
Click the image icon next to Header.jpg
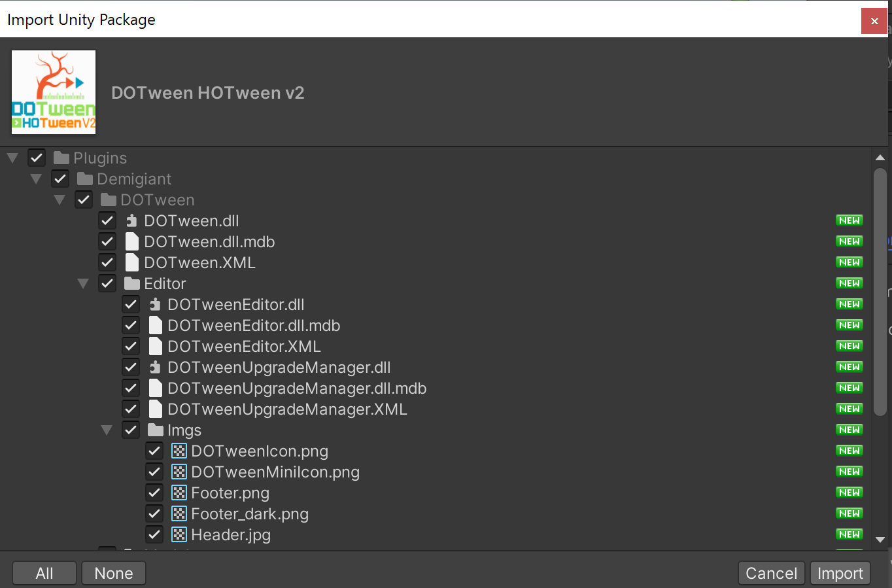tap(179, 534)
